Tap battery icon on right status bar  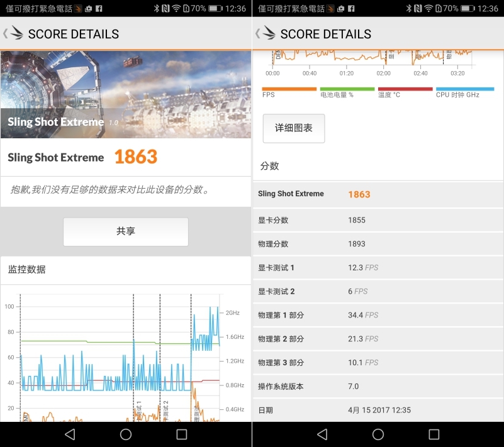(468, 8)
